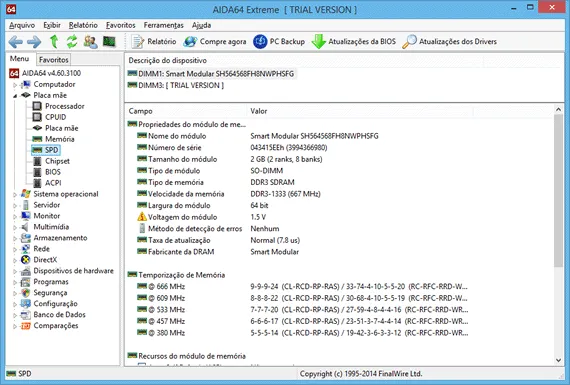Select SPD in the tree
The image size is (570, 385).
point(45,150)
